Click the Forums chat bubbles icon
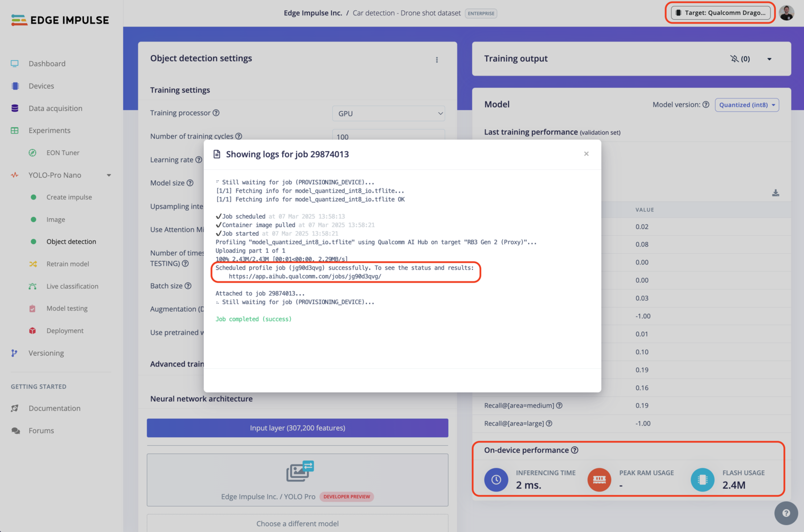This screenshot has width=804, height=532. point(15,430)
